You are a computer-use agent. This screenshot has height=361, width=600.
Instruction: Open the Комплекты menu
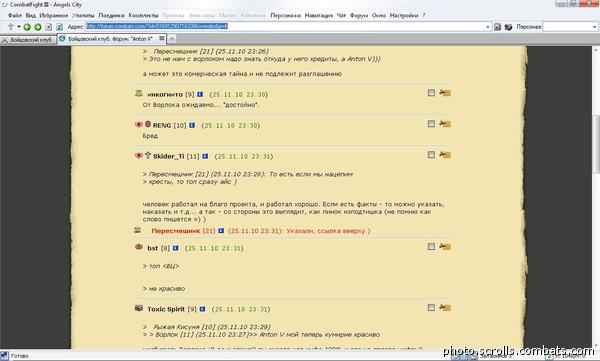click(x=143, y=15)
